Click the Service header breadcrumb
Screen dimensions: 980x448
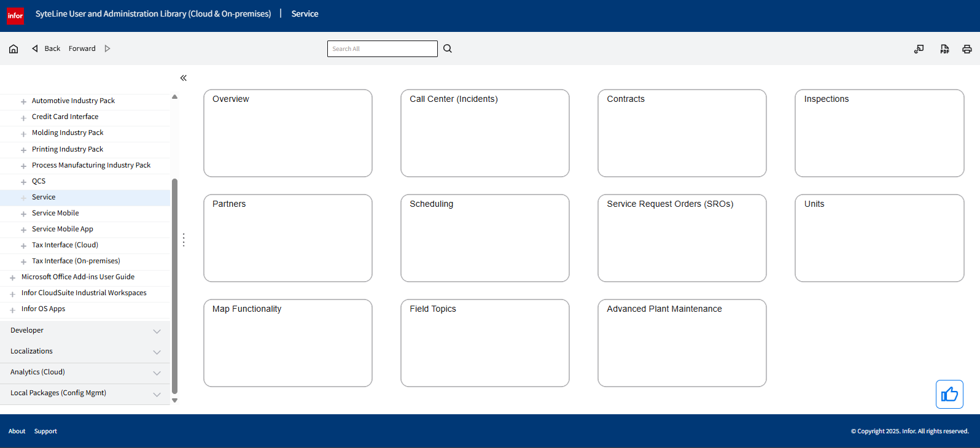[305, 14]
